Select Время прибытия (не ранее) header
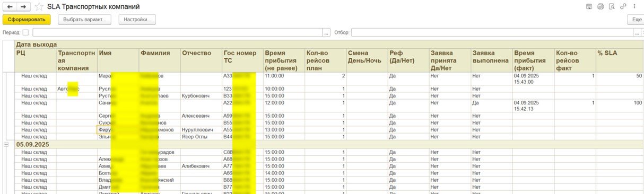Viewport: 644px width, 194px height. click(x=284, y=60)
